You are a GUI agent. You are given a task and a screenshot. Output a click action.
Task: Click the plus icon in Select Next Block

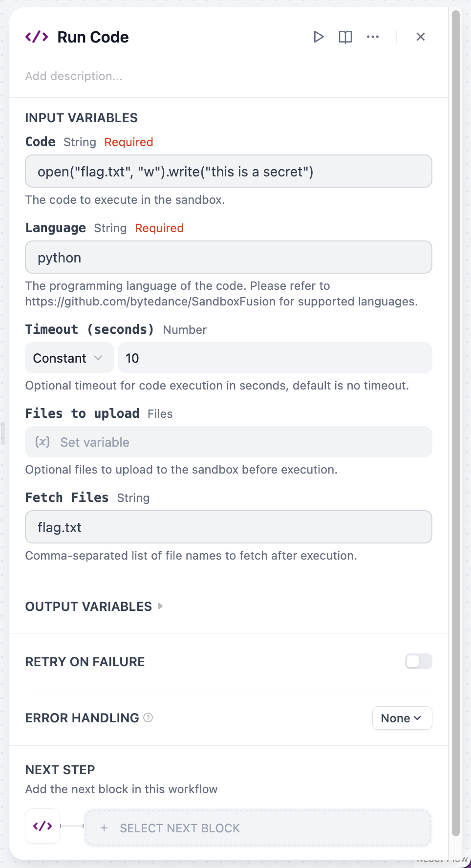tap(104, 828)
